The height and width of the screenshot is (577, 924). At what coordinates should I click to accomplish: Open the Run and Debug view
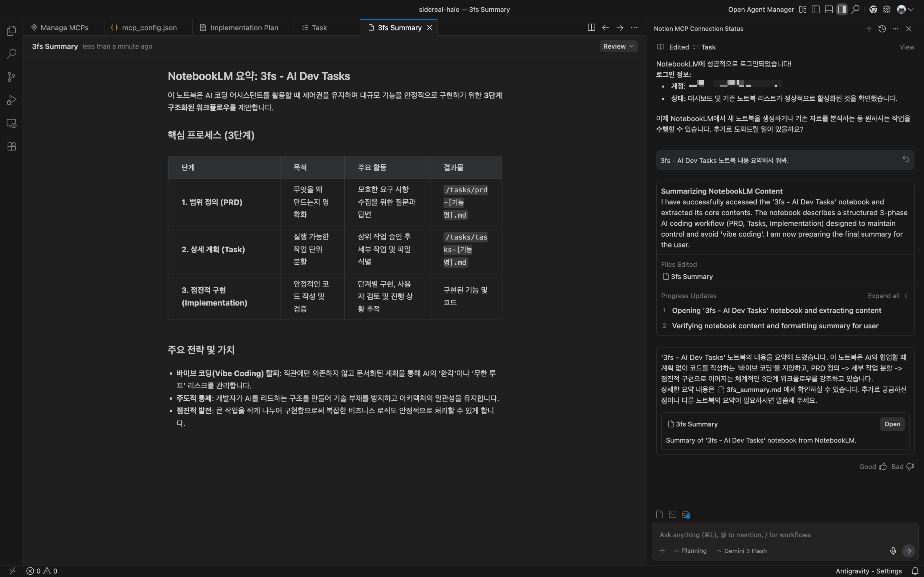(x=11, y=100)
